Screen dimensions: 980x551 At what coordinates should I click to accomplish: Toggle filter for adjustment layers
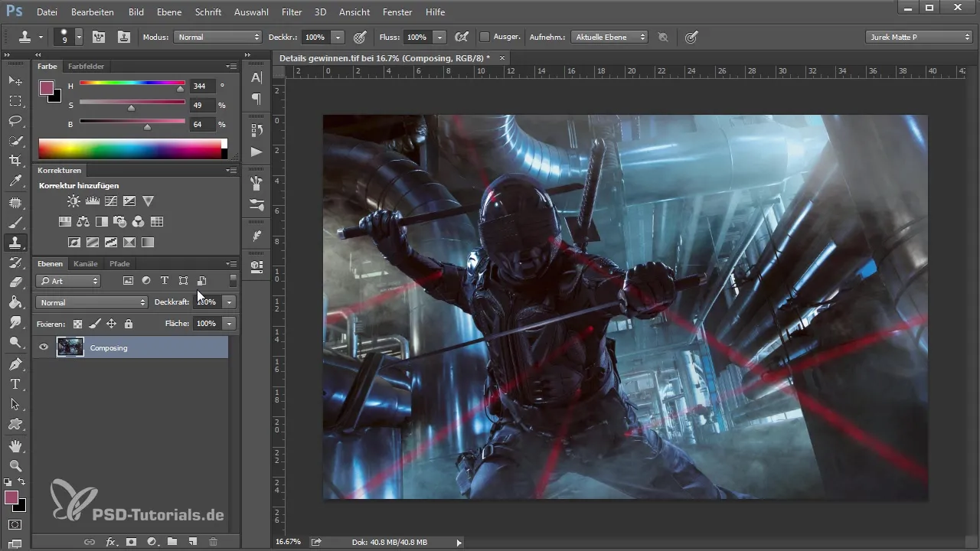[145, 281]
